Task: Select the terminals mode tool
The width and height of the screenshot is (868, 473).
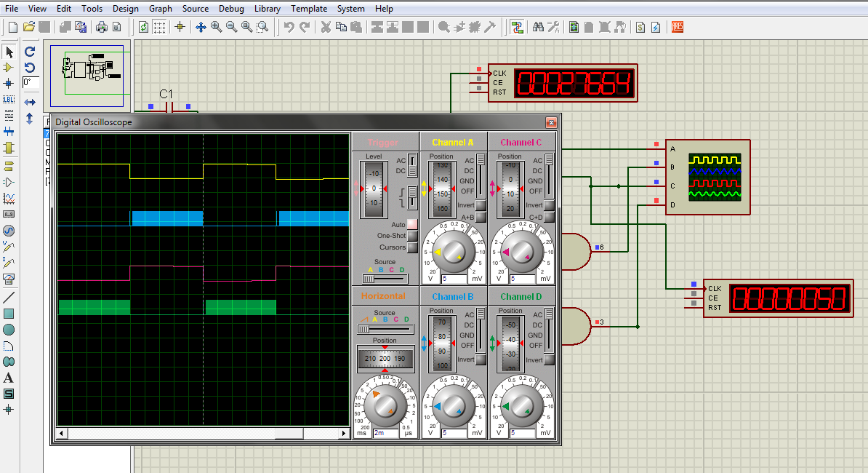Action: [x=9, y=166]
